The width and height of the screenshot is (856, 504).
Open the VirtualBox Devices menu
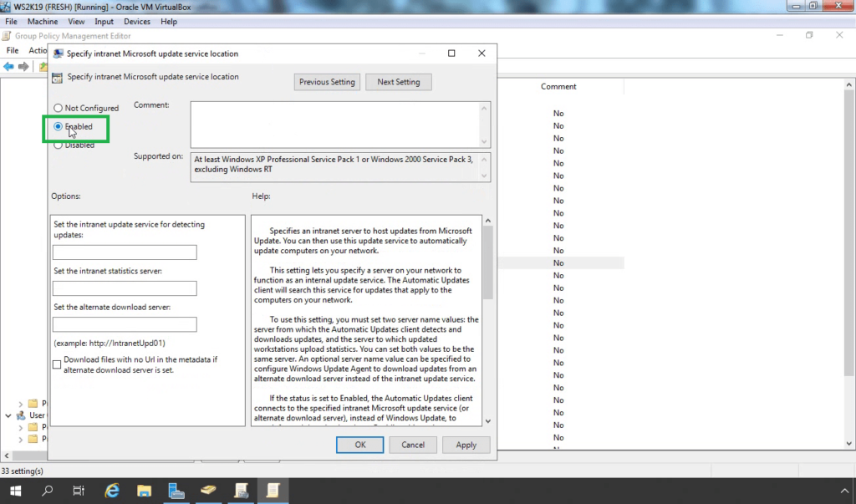pos(137,21)
